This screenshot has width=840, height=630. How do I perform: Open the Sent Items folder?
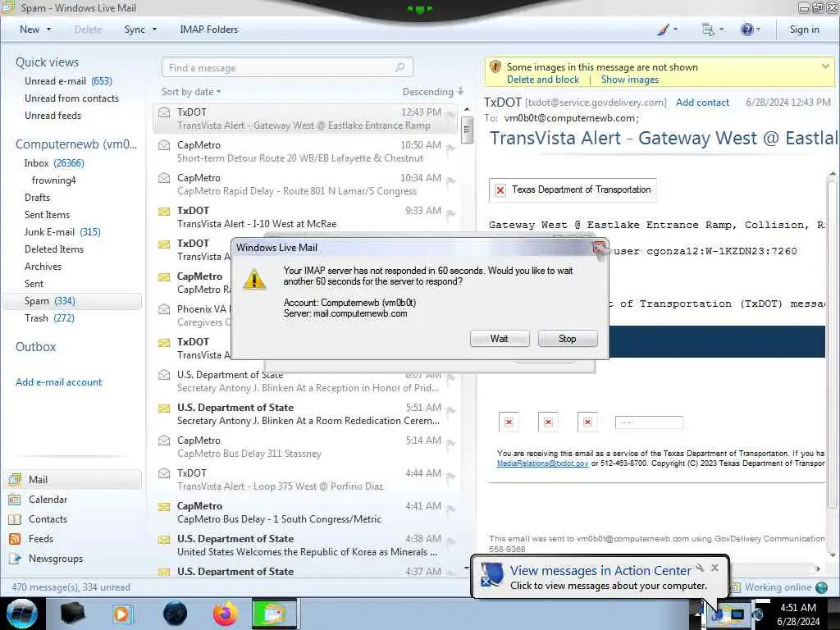click(x=47, y=214)
